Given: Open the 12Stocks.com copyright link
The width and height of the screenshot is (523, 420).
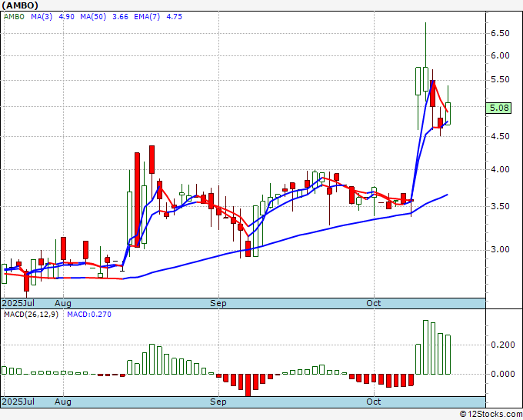Looking at the screenshot, I should pyautogui.click(x=491, y=415).
